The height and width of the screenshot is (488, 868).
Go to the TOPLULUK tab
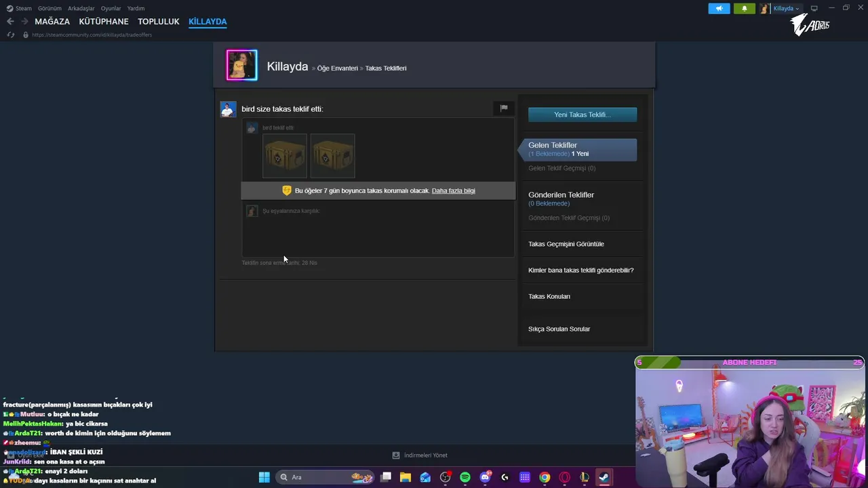pyautogui.click(x=159, y=22)
